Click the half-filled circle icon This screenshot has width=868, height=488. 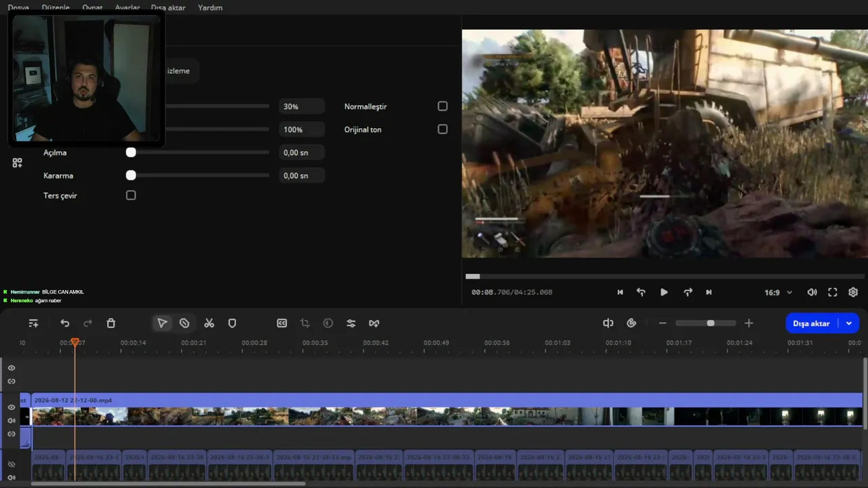click(328, 323)
